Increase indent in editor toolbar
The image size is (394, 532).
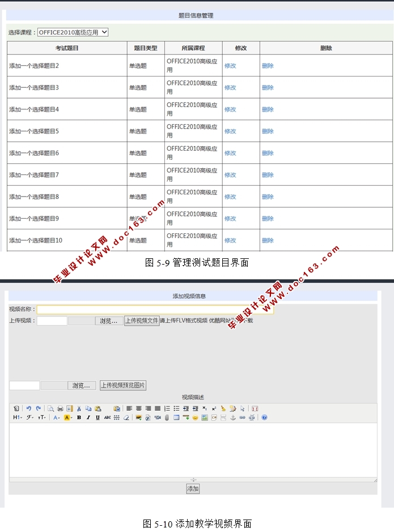[185, 408]
